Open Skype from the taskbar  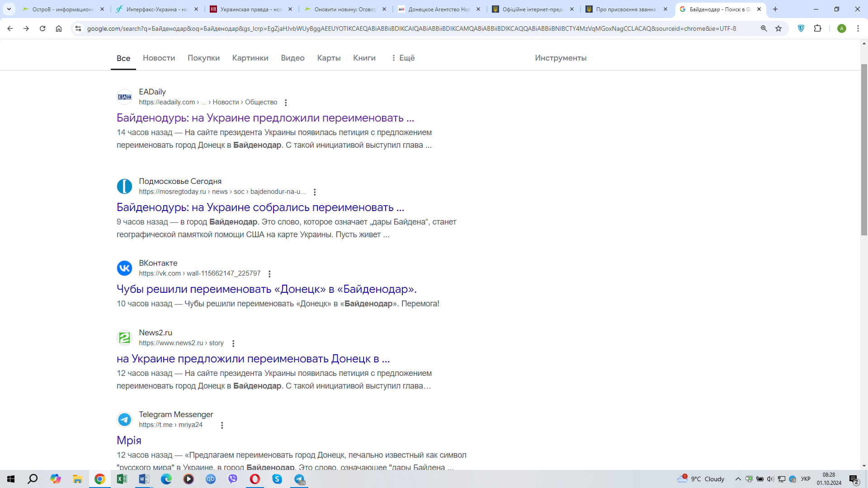277,479
